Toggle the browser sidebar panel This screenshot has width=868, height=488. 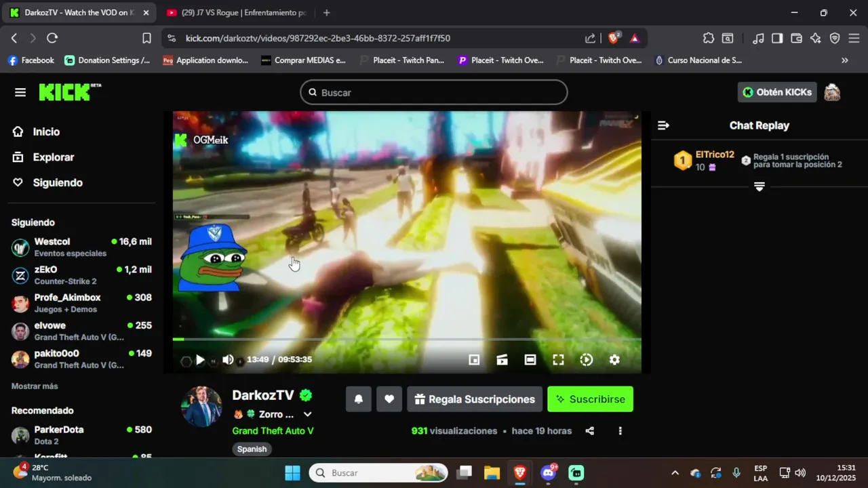[x=778, y=39]
